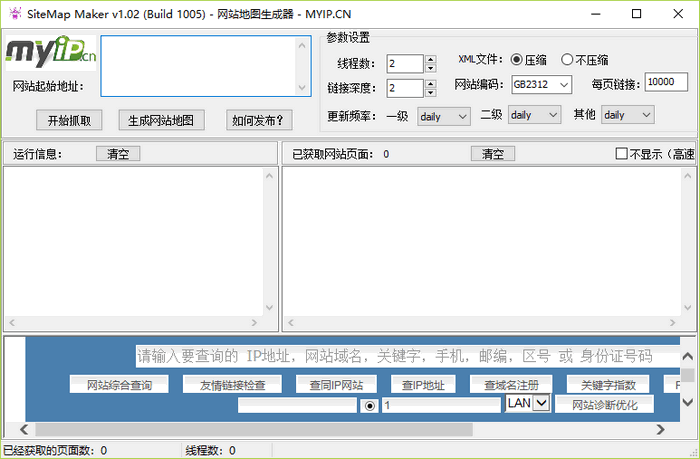Click the web panel scroll-down arrow
The height and width of the screenshot is (459, 700).
(688, 402)
